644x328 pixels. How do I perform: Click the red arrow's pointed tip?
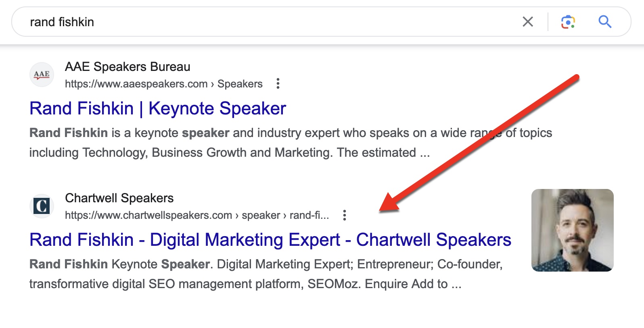[381, 210]
